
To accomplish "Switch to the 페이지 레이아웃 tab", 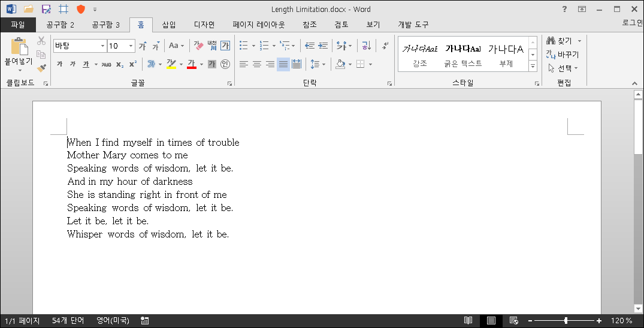I will coord(259,25).
